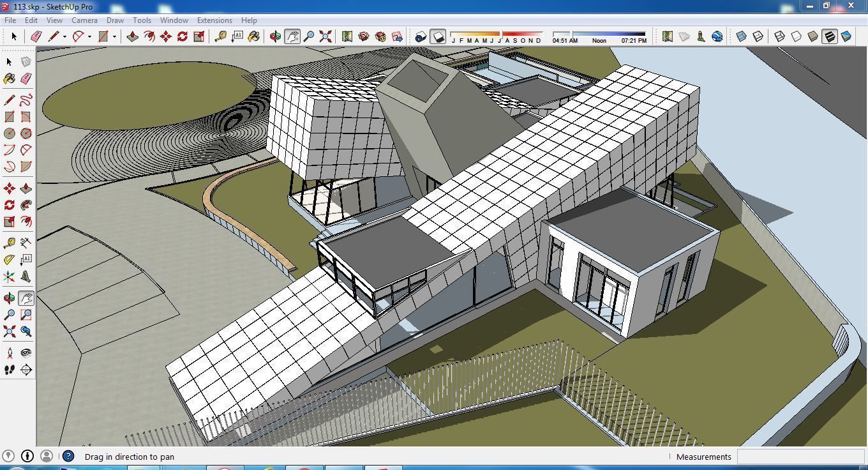Image resolution: width=868 pixels, height=470 pixels.
Task: Expand the Line tool dropdown arrow
Action: pos(64,36)
